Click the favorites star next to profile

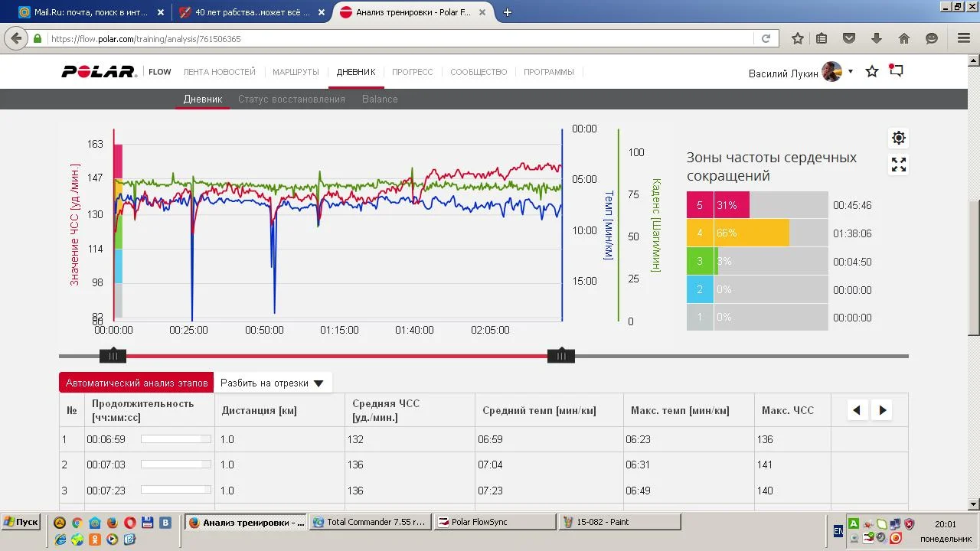pyautogui.click(x=872, y=71)
